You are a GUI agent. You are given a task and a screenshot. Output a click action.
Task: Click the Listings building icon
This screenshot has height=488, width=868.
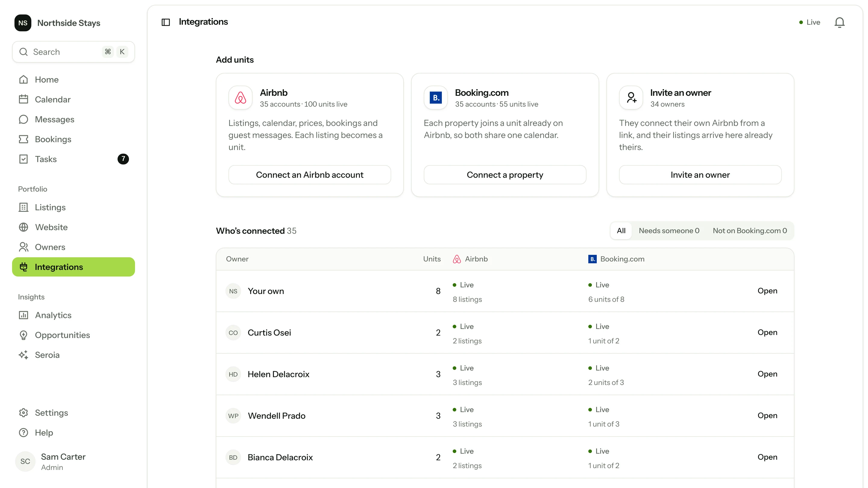(x=23, y=207)
